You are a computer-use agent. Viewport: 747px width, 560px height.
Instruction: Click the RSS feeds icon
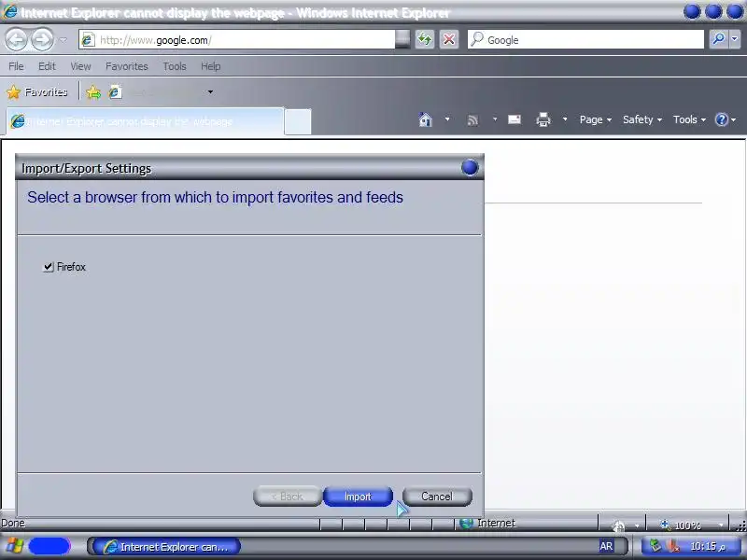click(x=472, y=120)
